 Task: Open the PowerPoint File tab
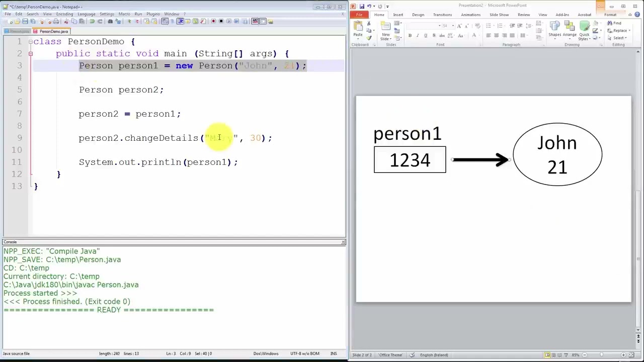click(359, 15)
